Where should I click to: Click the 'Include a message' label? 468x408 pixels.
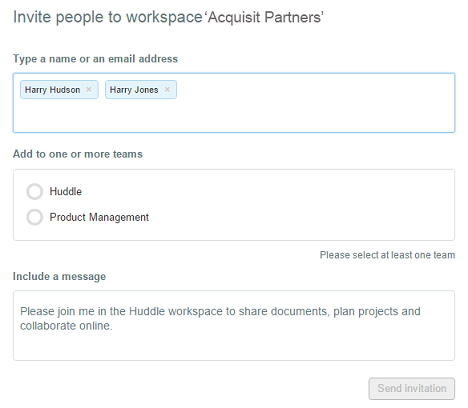pyautogui.click(x=59, y=276)
